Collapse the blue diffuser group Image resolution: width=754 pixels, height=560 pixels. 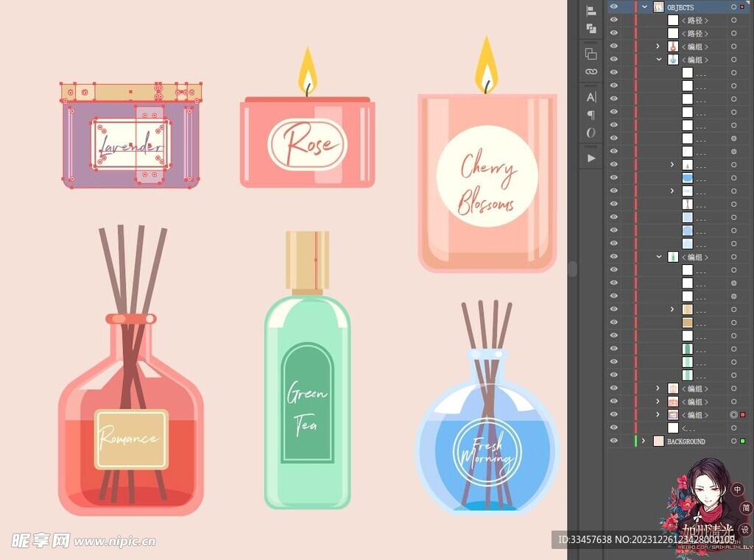pos(659,60)
